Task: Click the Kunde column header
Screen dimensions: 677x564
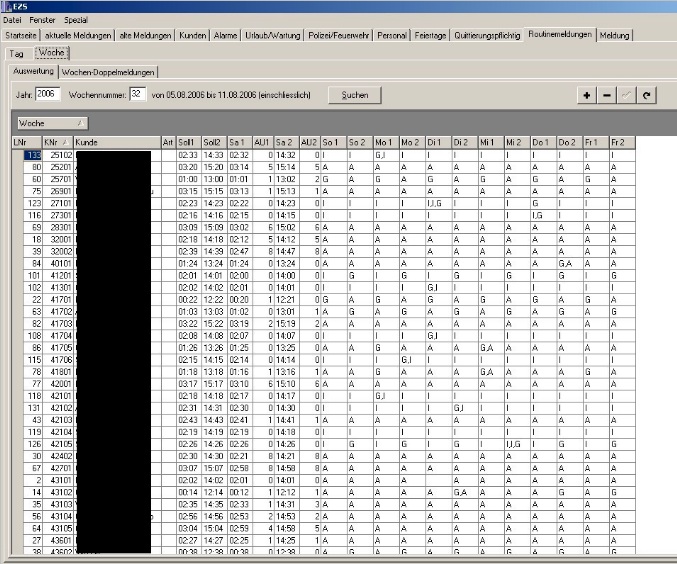Action: [117, 143]
